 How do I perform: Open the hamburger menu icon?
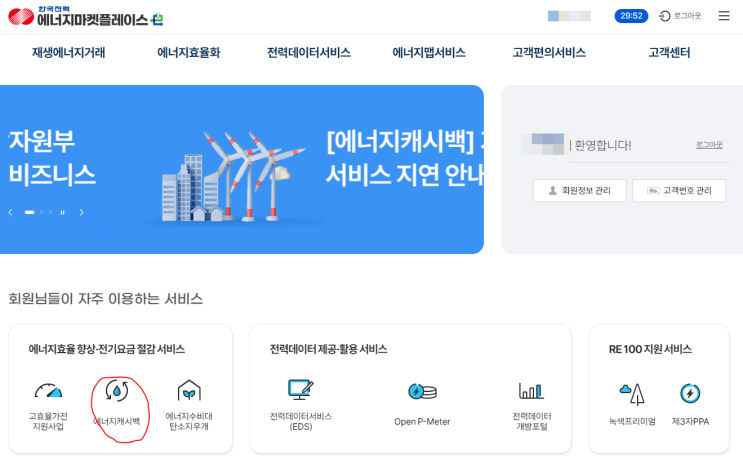coord(724,16)
